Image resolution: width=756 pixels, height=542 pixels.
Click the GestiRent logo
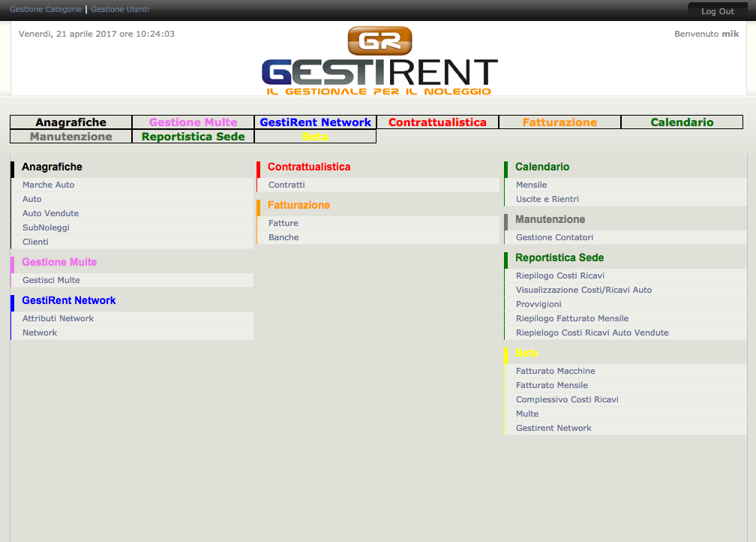pyautogui.click(x=379, y=61)
